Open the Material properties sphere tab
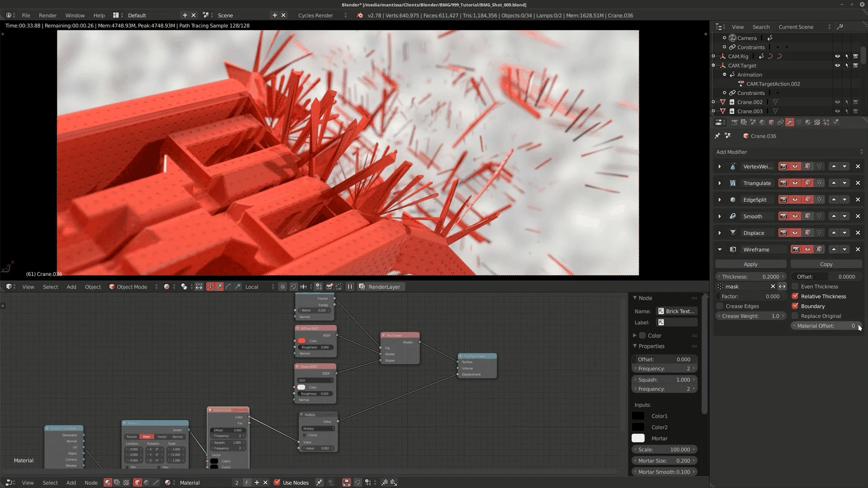 (808, 122)
